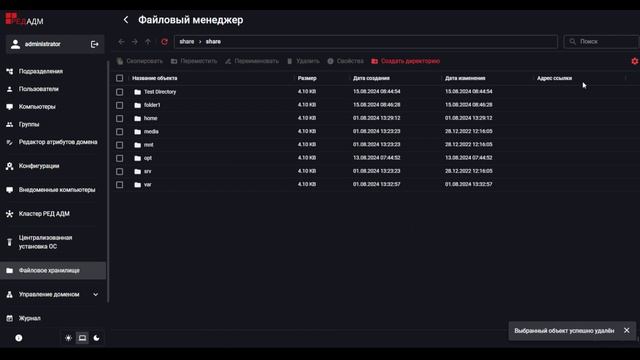Click the navigate forward arrow in path toolbar
The width and height of the screenshot is (640, 360).
tap(134, 42)
